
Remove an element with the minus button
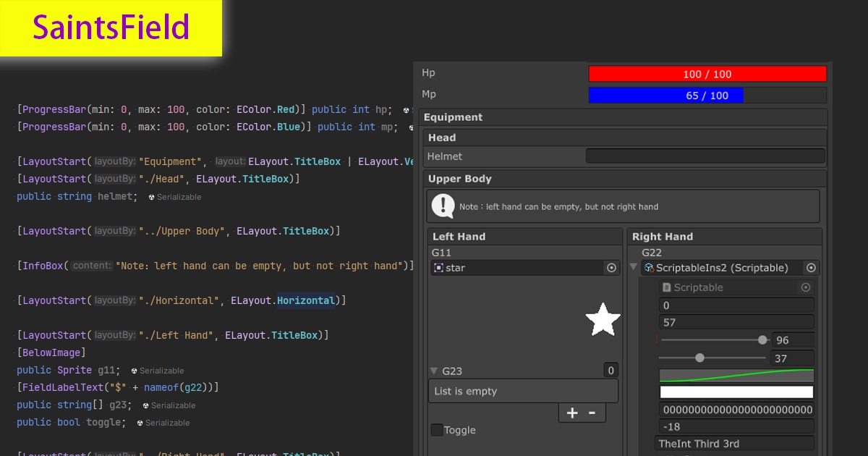tap(592, 413)
